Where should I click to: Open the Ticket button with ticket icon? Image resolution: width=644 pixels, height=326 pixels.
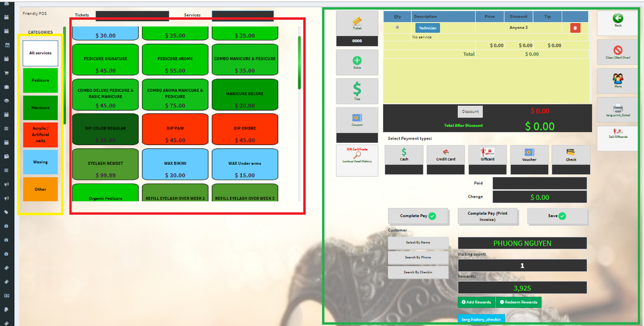pyautogui.click(x=357, y=23)
